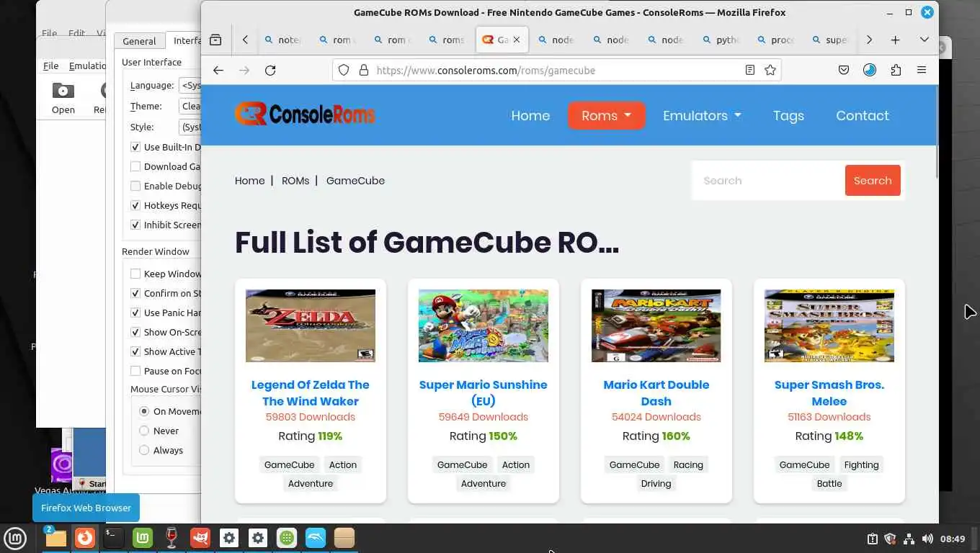
Task: Enable the Debugging UI checkbox in Dolphin
Action: [135, 186]
